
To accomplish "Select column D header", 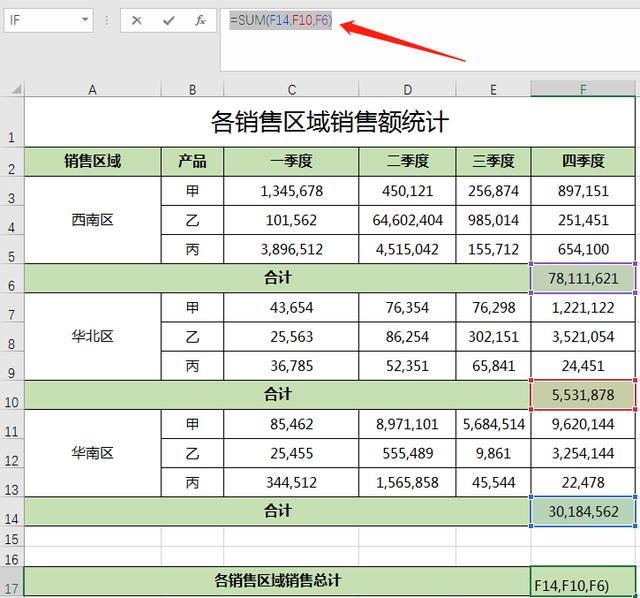I will (407, 89).
